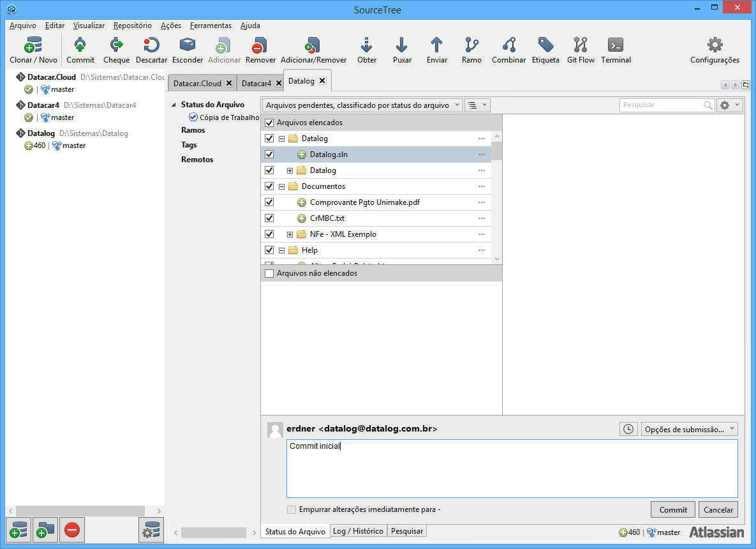Image resolution: width=756 pixels, height=549 pixels.
Task: Select Remotos in the sidebar
Action: pyautogui.click(x=196, y=160)
